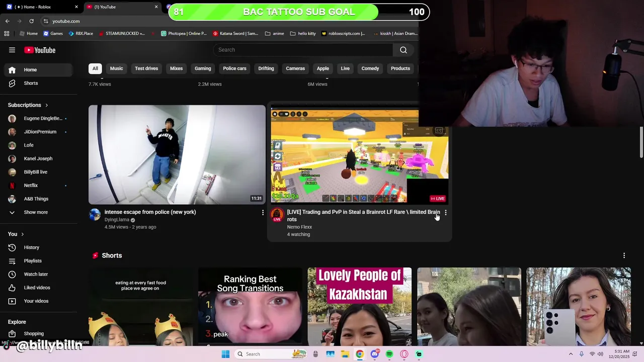Open File Explorer from the taskbar
Screen dimensions: 644x362
pos(345,354)
